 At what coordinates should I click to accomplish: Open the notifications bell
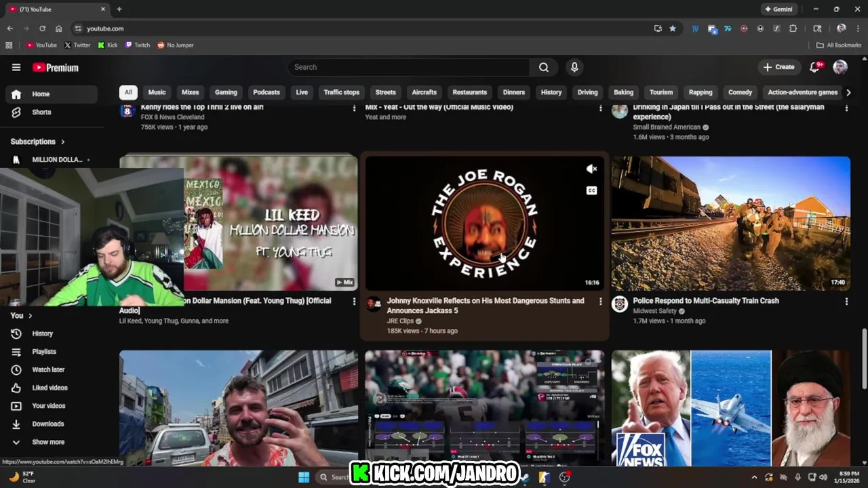tap(816, 67)
